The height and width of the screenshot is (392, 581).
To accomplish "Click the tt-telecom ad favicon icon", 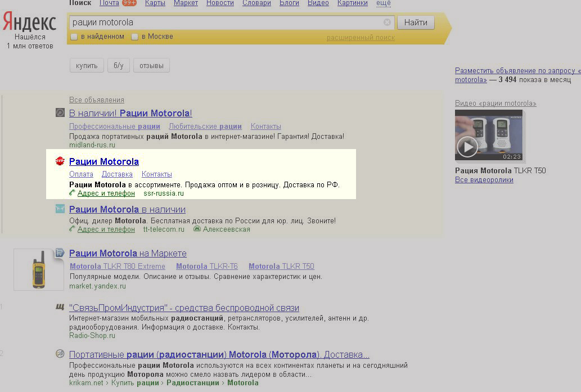I will pyautogui.click(x=60, y=209).
